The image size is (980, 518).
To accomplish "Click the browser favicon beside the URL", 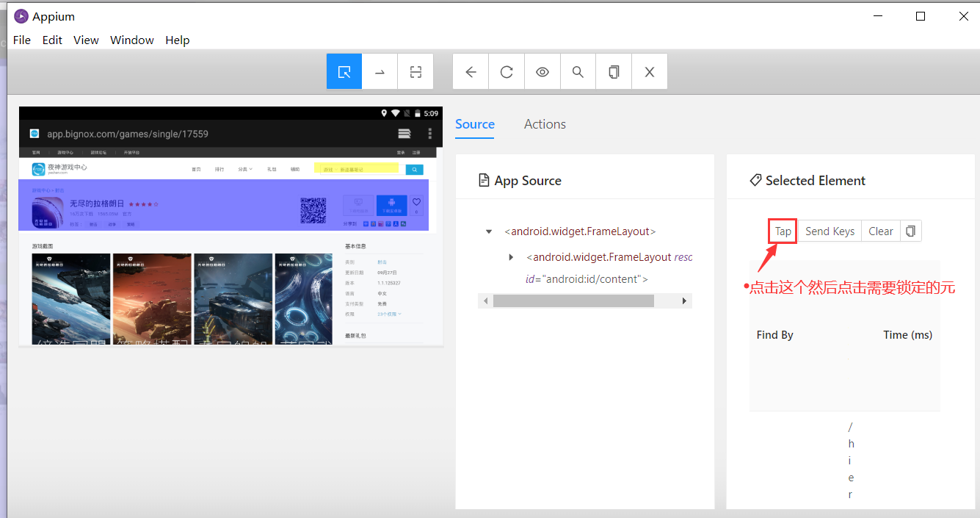I will [x=34, y=134].
